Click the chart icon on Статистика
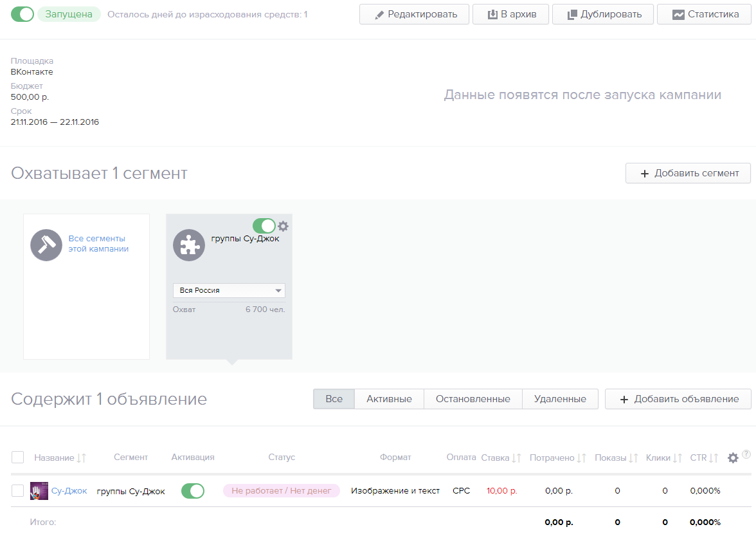The width and height of the screenshot is (756, 536). 678,15
